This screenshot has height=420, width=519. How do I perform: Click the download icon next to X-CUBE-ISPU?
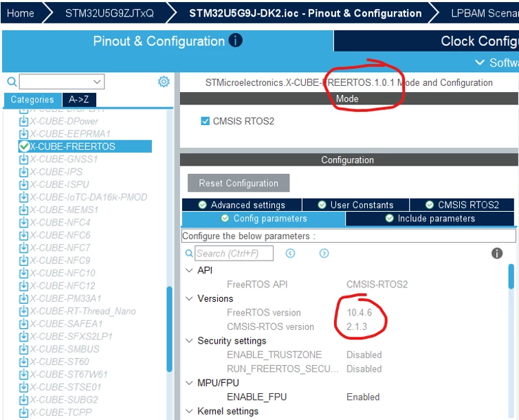(23, 185)
